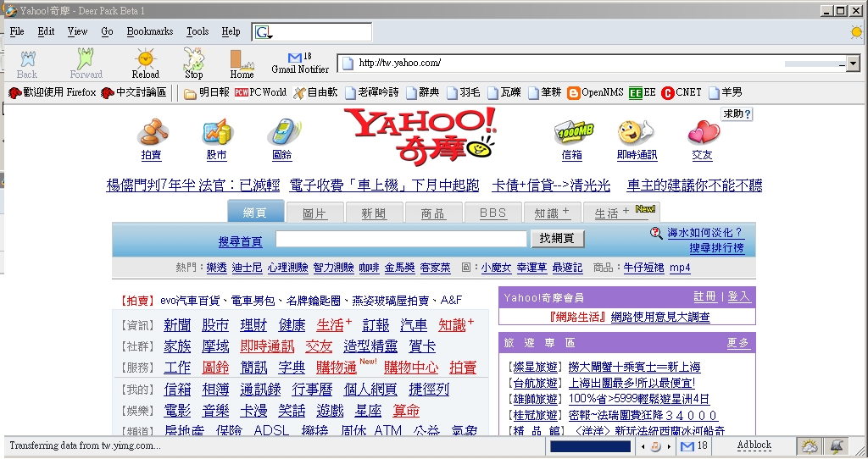Open the 網路使用意見大調查 link
The width and height of the screenshot is (868, 459).
point(660,317)
